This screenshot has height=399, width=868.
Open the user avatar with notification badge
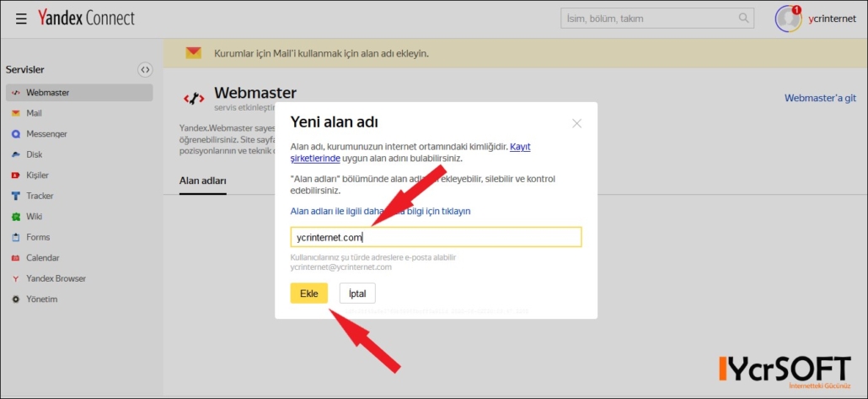click(788, 19)
